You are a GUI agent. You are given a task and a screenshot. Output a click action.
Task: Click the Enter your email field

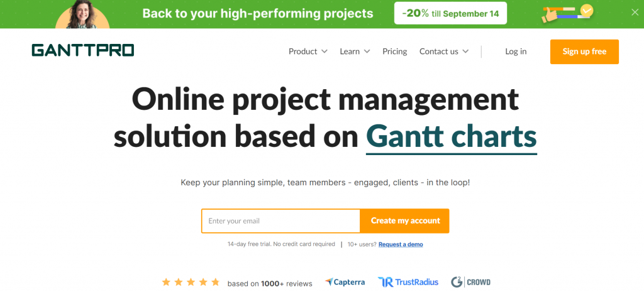point(281,221)
